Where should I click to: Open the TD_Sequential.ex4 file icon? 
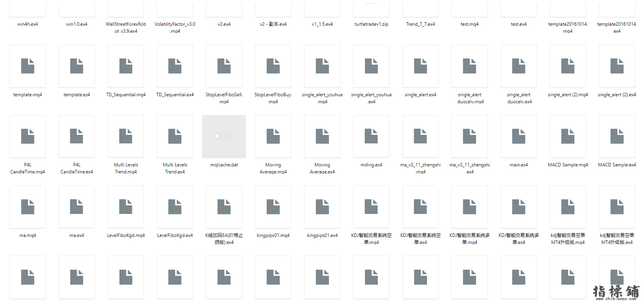[175, 66]
